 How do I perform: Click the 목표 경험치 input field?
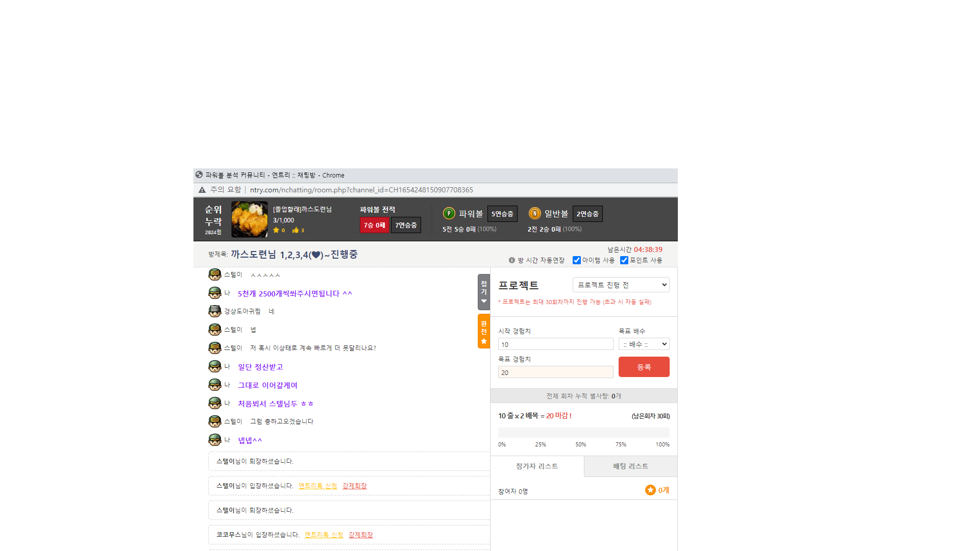tap(555, 372)
